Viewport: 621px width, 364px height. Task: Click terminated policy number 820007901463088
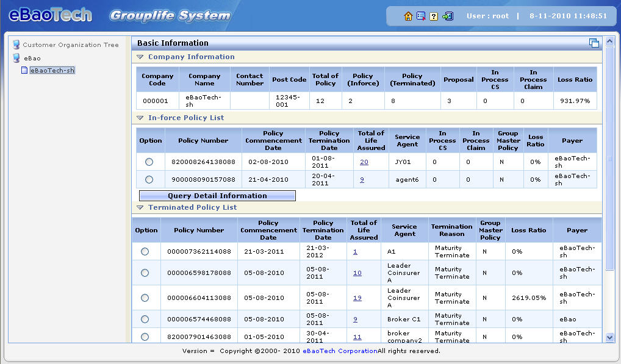tap(199, 337)
